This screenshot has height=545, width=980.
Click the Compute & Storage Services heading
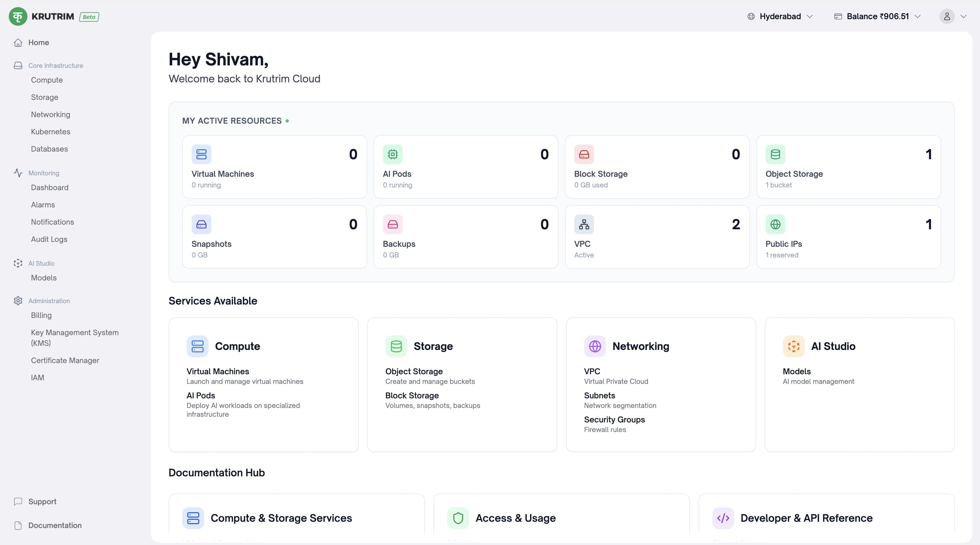281,518
